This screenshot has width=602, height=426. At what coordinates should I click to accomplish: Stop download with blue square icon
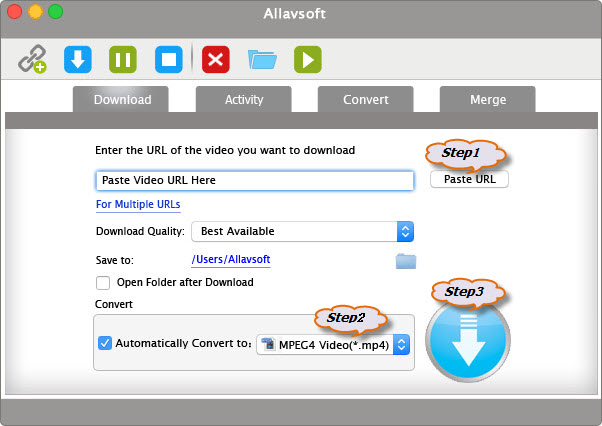click(169, 59)
